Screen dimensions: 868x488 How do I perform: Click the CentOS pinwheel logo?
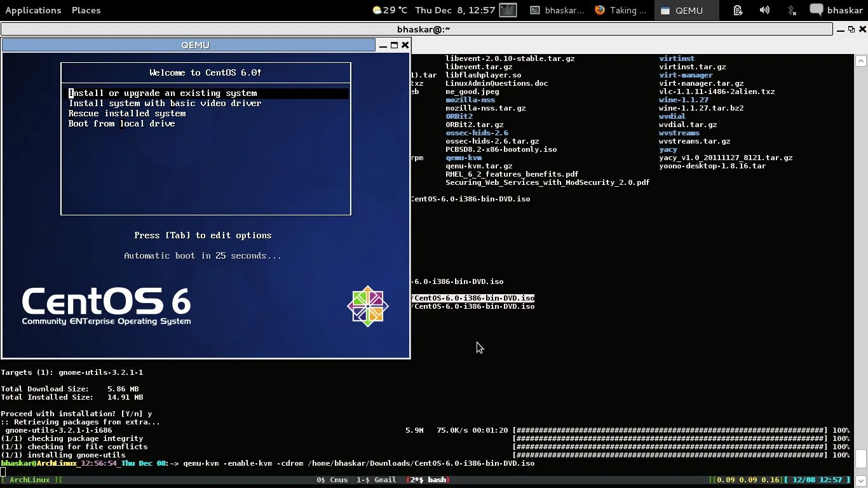(367, 306)
